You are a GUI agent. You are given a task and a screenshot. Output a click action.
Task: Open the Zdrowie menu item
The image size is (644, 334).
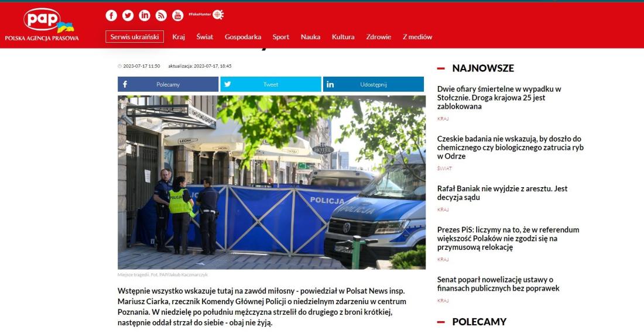coord(378,37)
